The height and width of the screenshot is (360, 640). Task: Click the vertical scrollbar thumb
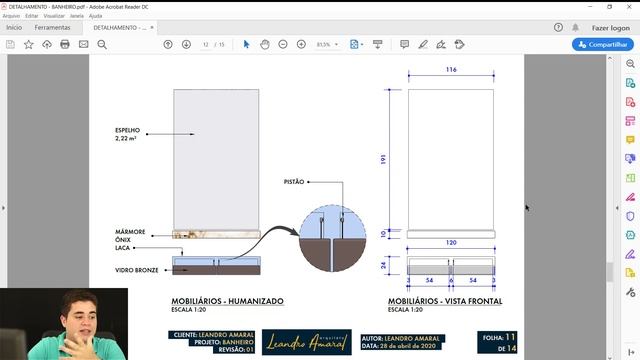[x=610, y=272]
